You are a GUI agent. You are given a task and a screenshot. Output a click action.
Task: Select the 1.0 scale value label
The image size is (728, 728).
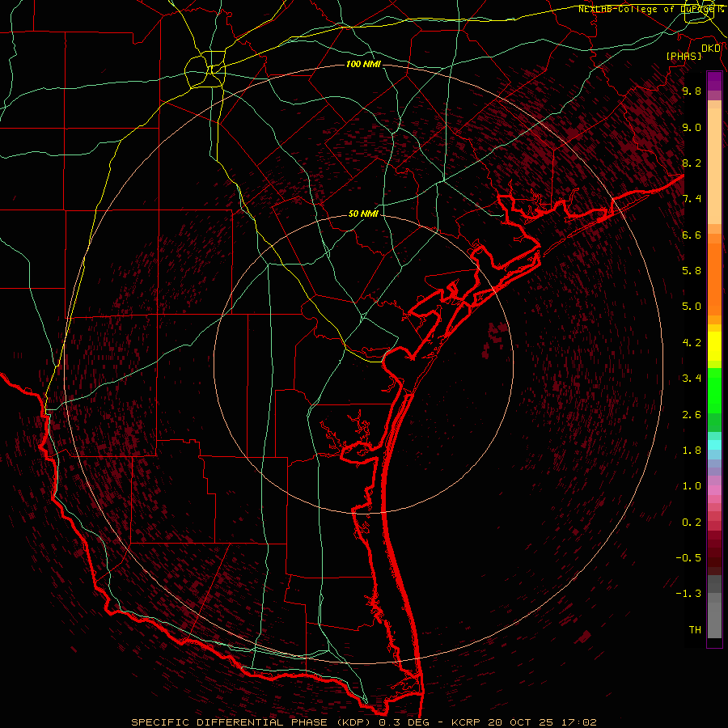pos(692,486)
